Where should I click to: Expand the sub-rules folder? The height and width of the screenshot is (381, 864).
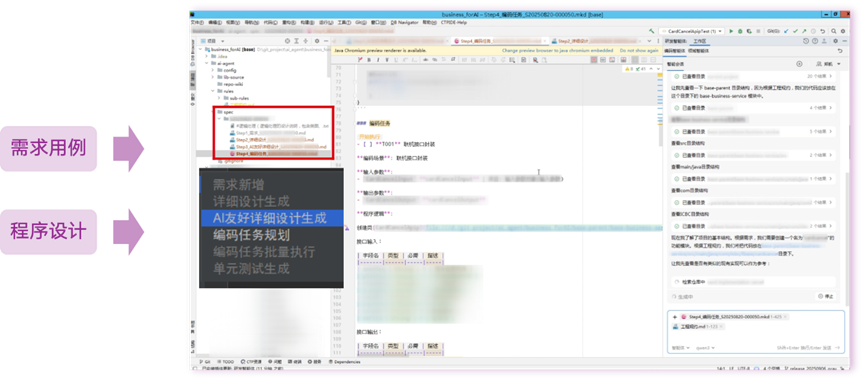pyautogui.click(x=219, y=98)
